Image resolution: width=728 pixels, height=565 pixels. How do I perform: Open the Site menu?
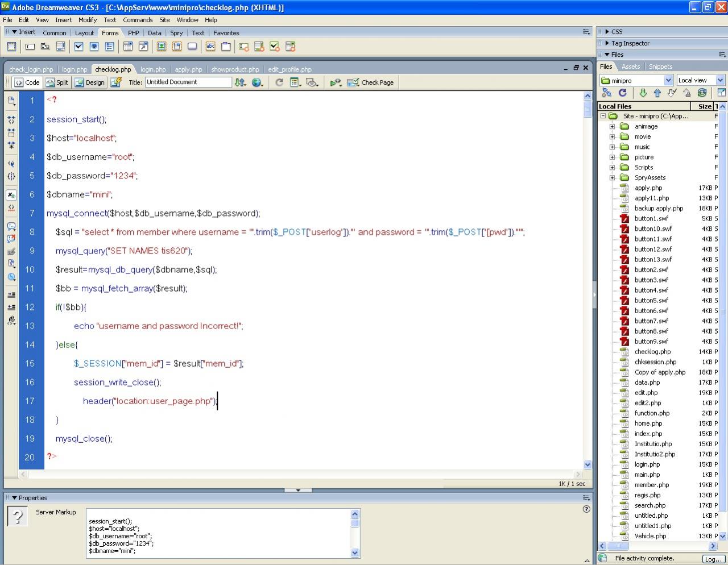click(164, 20)
